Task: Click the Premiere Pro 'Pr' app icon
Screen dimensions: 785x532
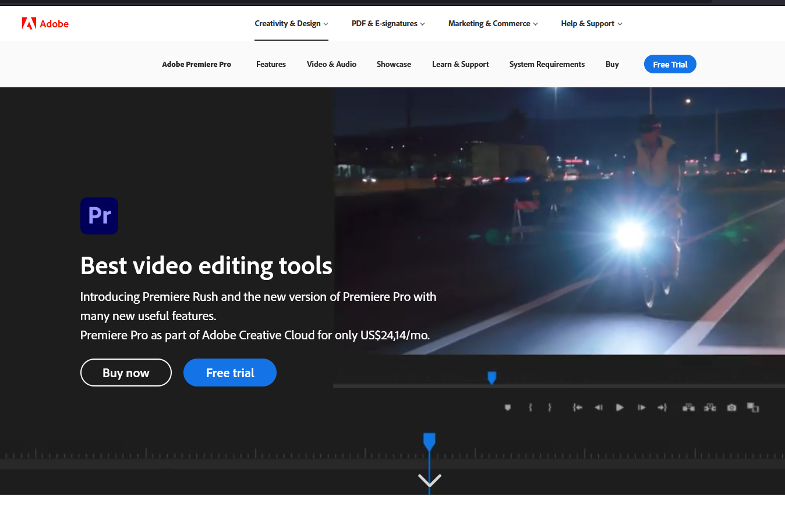Action: tap(99, 216)
